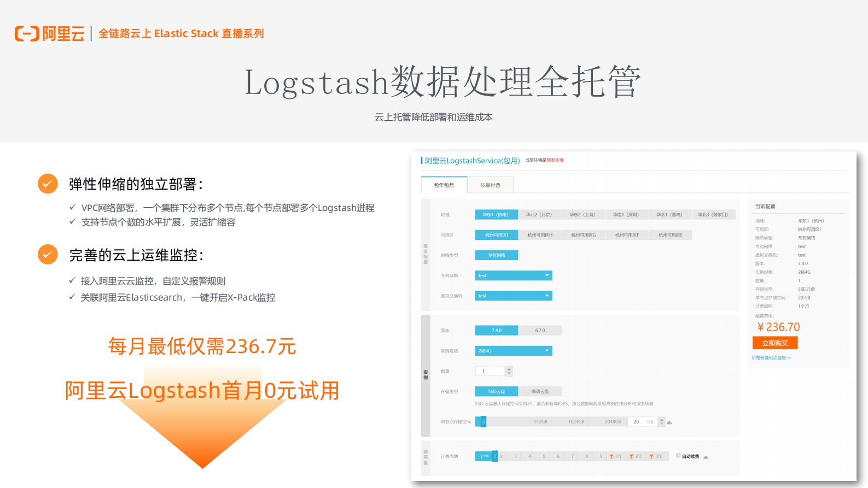Select SSD云盘 storage type
The image size is (868, 488).
(496, 391)
